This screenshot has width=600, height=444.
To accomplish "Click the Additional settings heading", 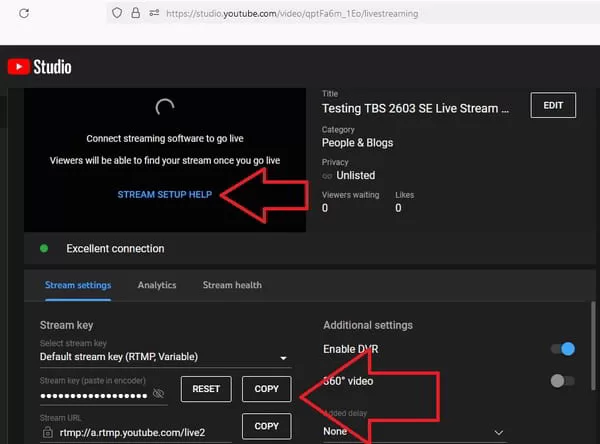I will coord(368,325).
